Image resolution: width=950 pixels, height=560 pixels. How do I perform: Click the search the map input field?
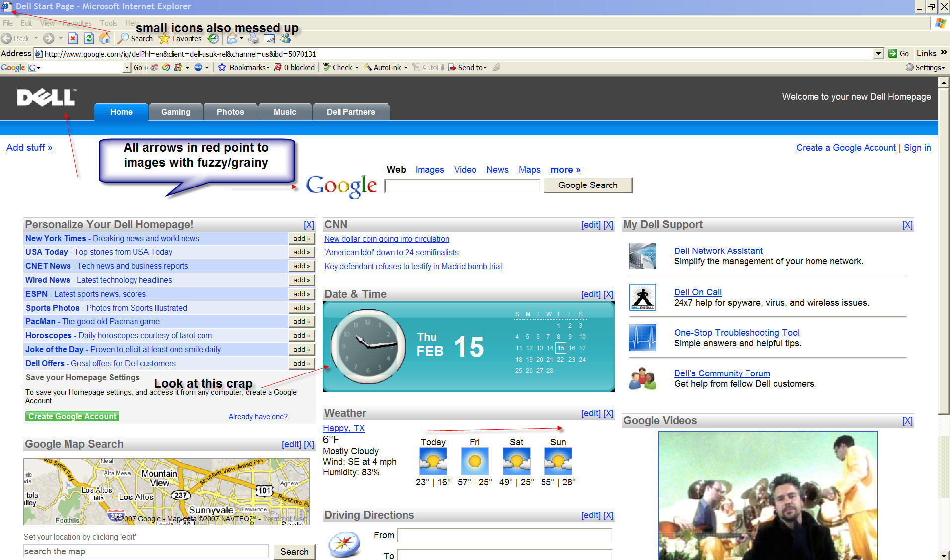pyautogui.click(x=145, y=551)
